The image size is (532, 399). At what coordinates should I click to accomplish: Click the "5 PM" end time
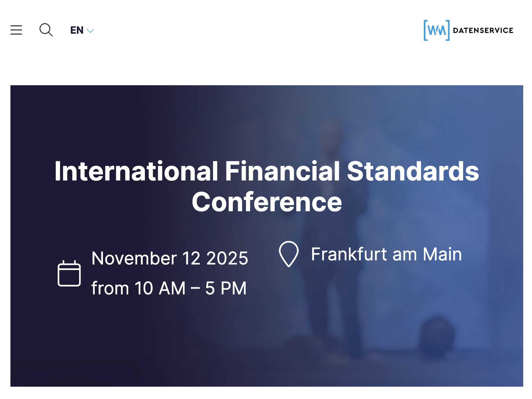tap(226, 288)
